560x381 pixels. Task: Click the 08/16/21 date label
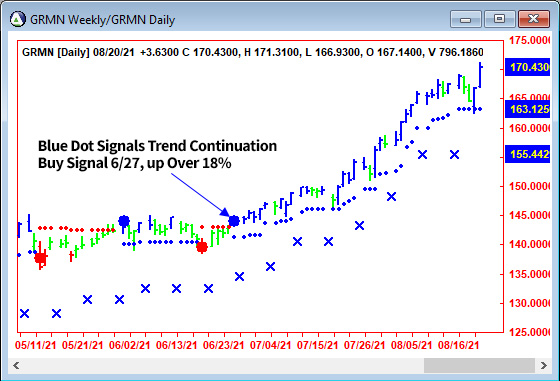(459, 345)
